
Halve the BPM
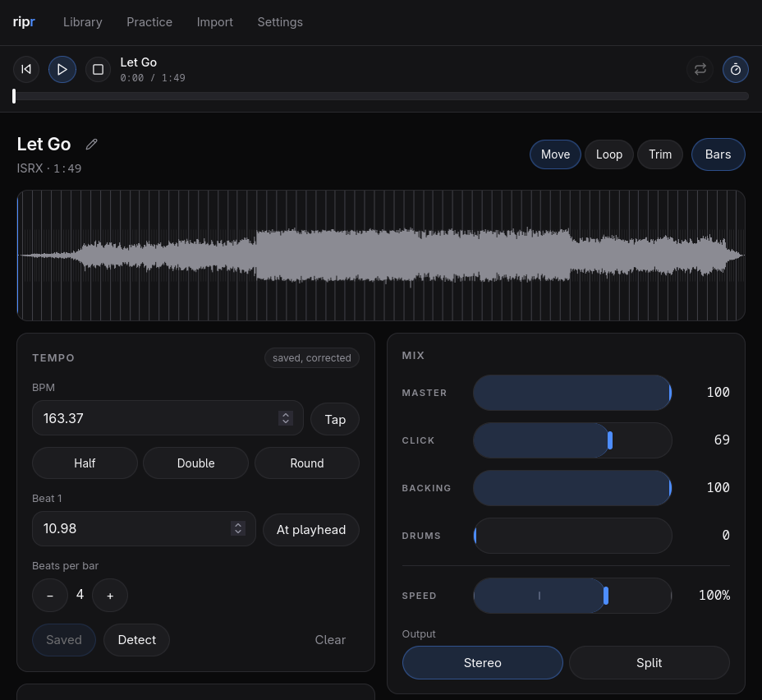click(x=85, y=463)
